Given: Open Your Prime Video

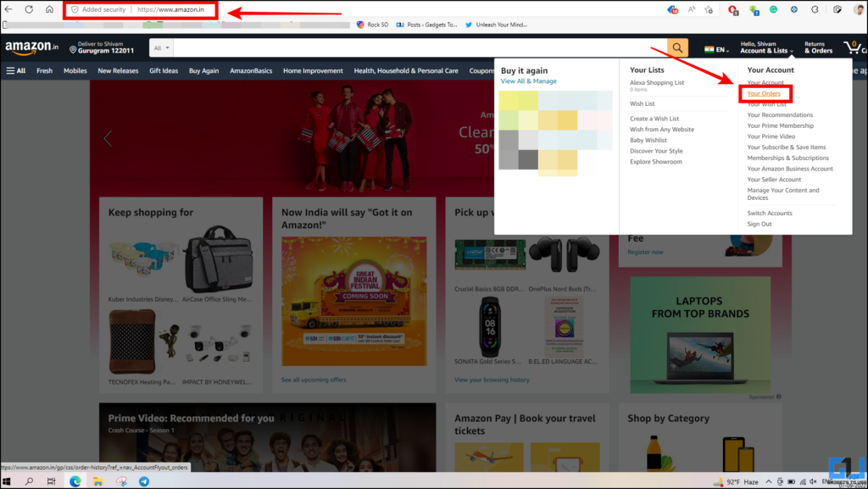Looking at the screenshot, I should point(771,136).
